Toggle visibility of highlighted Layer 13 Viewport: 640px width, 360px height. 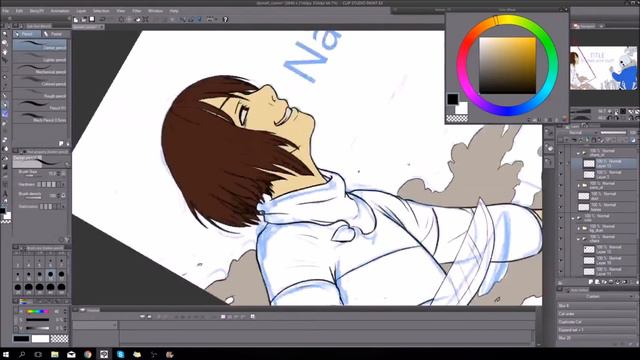coord(561,163)
